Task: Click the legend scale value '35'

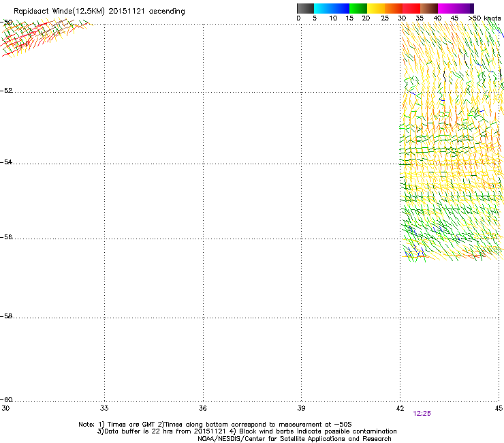Action: 420,18
